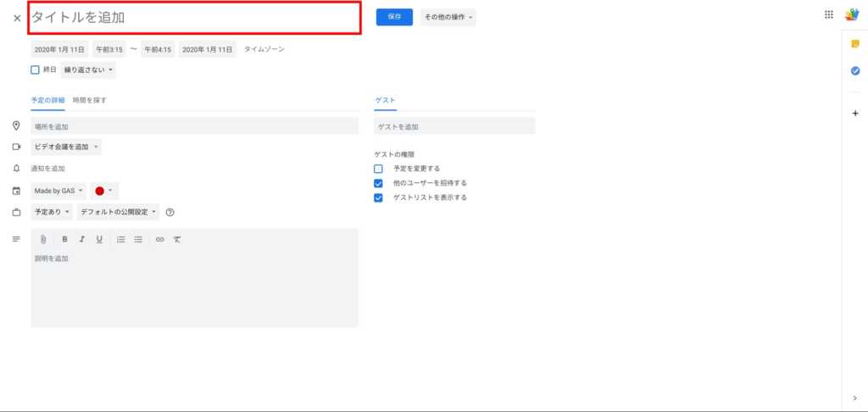Click the paperclip attachment icon
The width and height of the screenshot is (868, 412).
click(43, 240)
